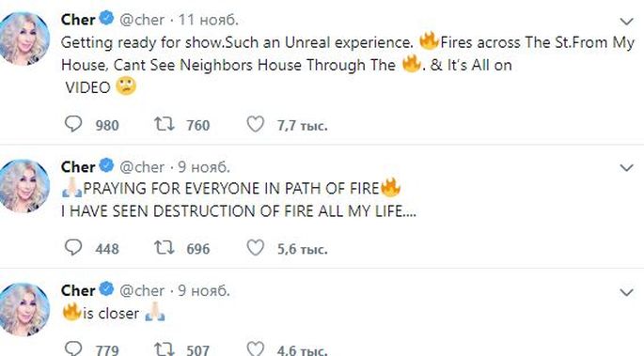Open the @cher handle on first tweet
The image size is (644, 356).
pyautogui.click(x=142, y=20)
